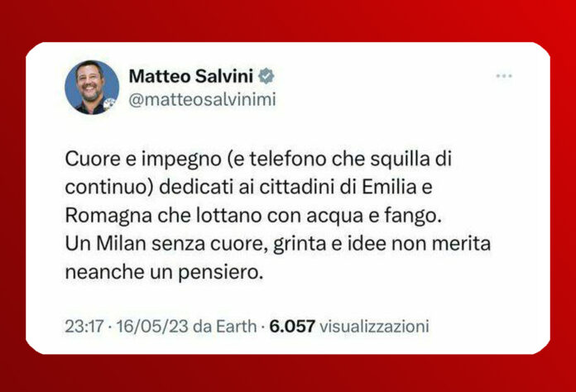
Task: Click the words Emilia e in the tweet
Action: pos(397,187)
